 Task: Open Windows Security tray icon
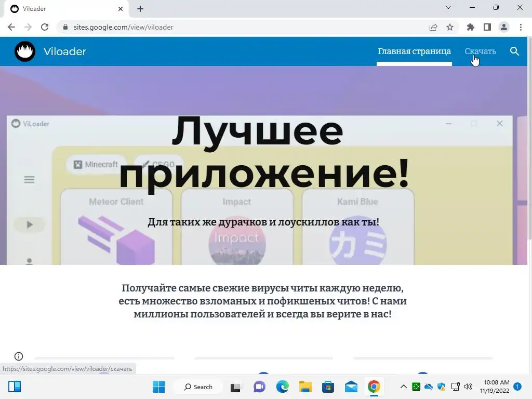point(441,387)
